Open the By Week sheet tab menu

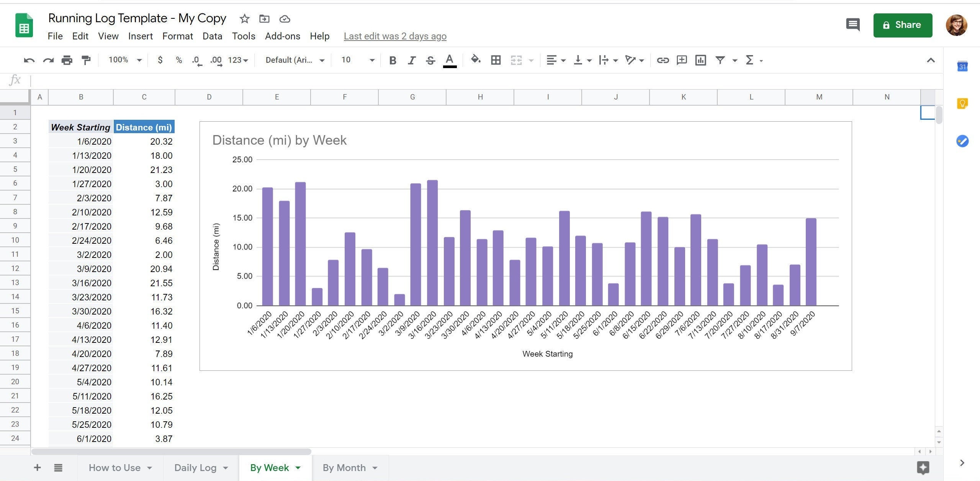coord(298,467)
